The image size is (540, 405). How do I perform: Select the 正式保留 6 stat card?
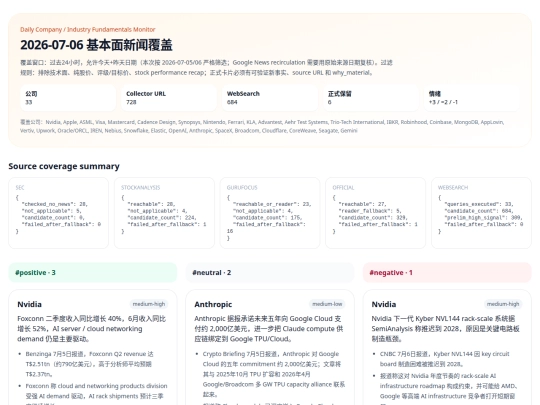tap(371, 98)
